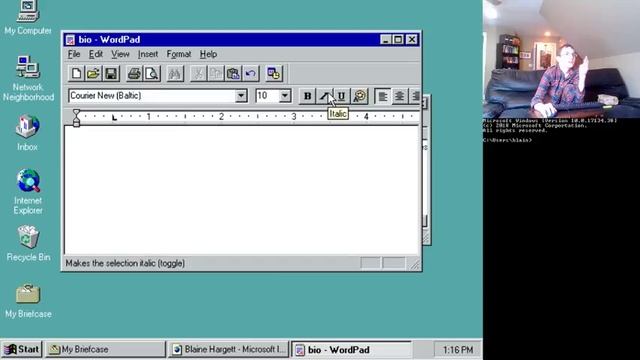Open a file using the folder icon
Image resolution: width=640 pixels, height=360 pixels.
[x=93, y=74]
